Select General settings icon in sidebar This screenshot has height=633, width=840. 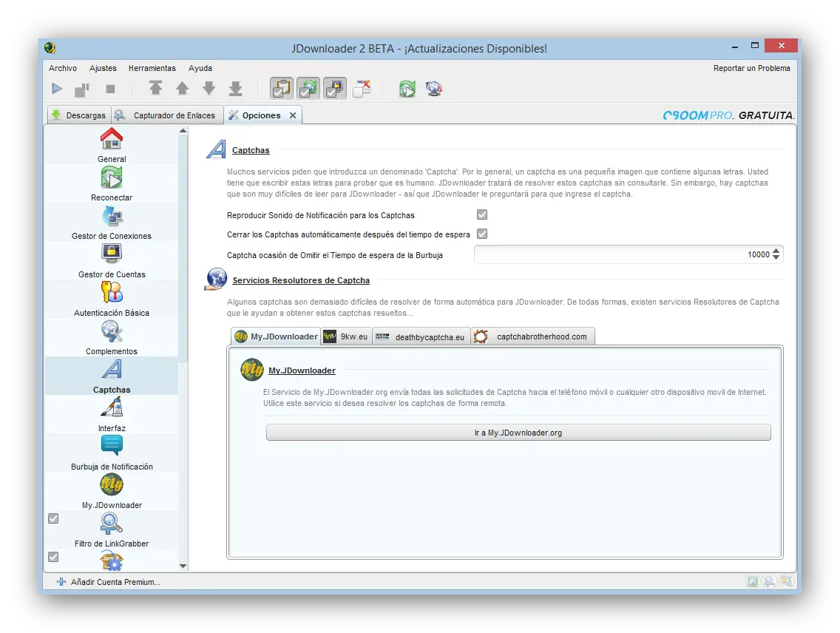click(x=112, y=145)
